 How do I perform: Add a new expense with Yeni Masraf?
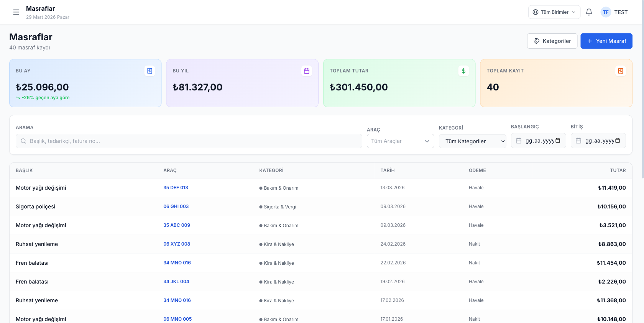point(606,41)
